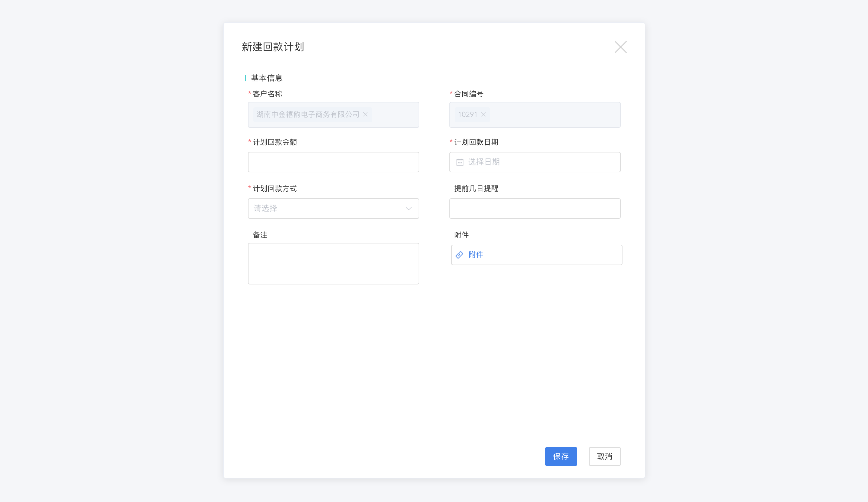Select the 10291 tag text
868x502 pixels.
(467, 114)
